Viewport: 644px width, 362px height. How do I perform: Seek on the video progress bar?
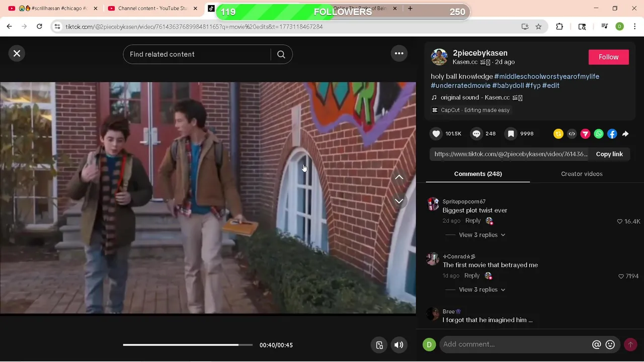point(188,345)
